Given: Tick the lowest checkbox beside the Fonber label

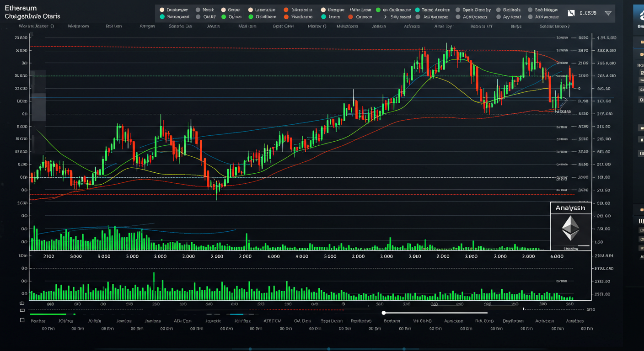Looking at the screenshot, I should tap(22, 320).
